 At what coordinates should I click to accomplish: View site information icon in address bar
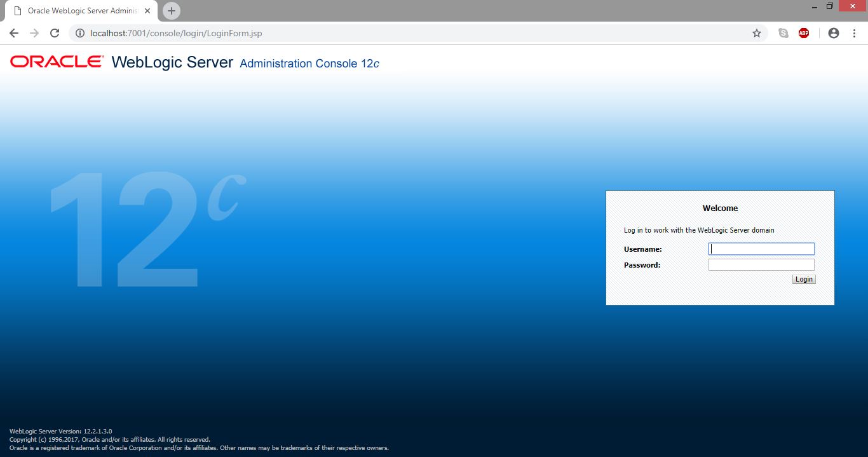80,33
